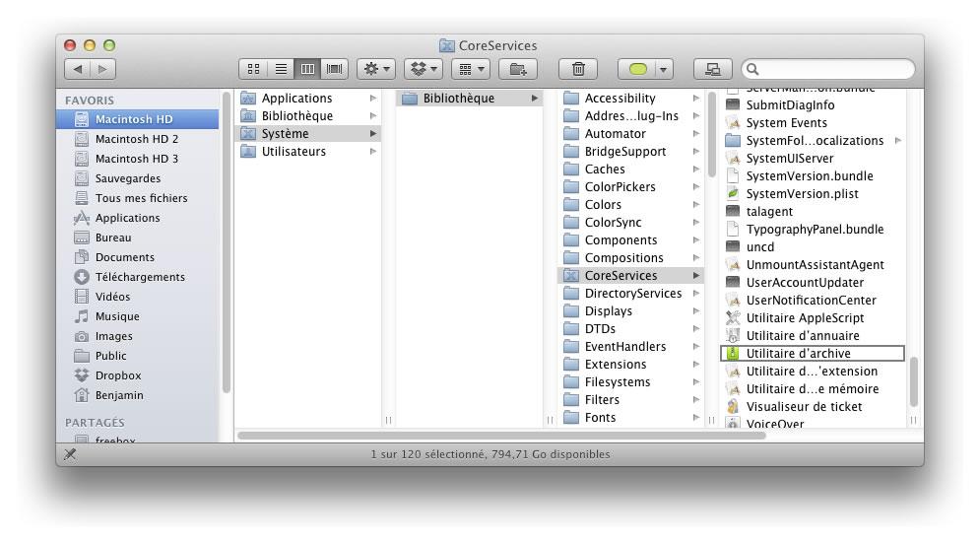The height and width of the screenshot is (544, 980).
Task: Click the Benjamin home sidebar icon
Action: click(81, 395)
